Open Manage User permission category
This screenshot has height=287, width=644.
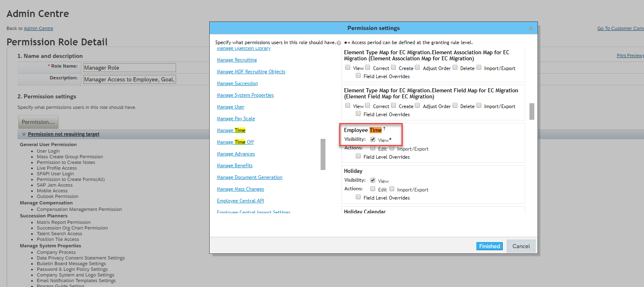click(x=231, y=107)
